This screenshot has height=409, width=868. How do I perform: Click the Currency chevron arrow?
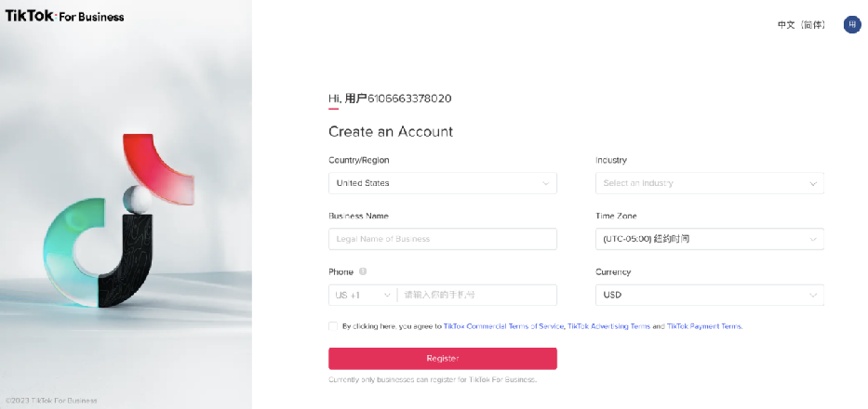[x=812, y=295]
